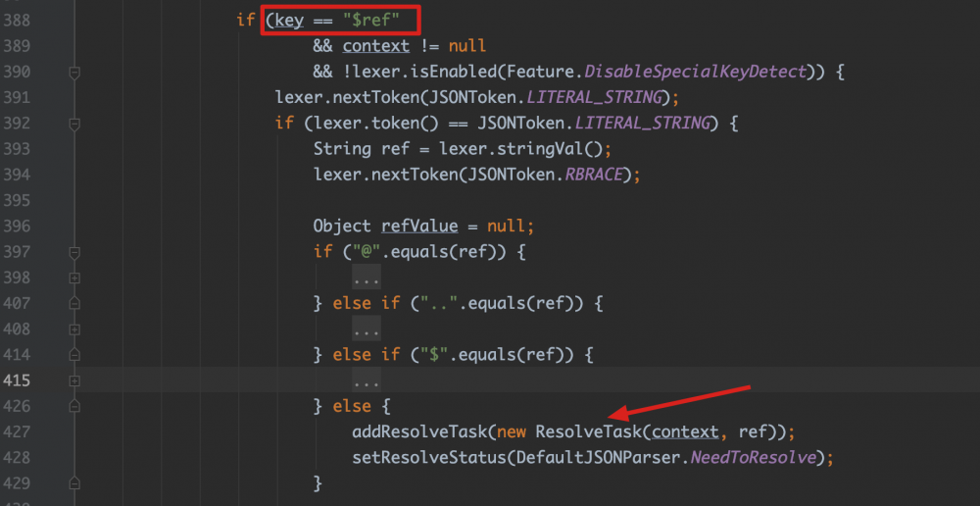The height and width of the screenshot is (506, 980).
Task: Click the 'isEnabled' method call
Action: (453, 72)
